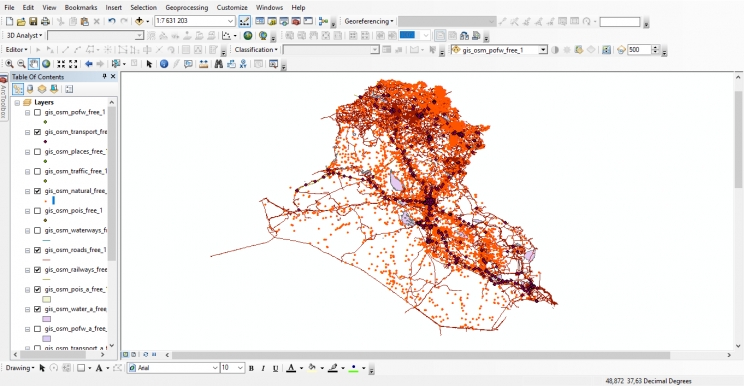
Task: Open the Editor dropdown button
Action: click(16, 49)
